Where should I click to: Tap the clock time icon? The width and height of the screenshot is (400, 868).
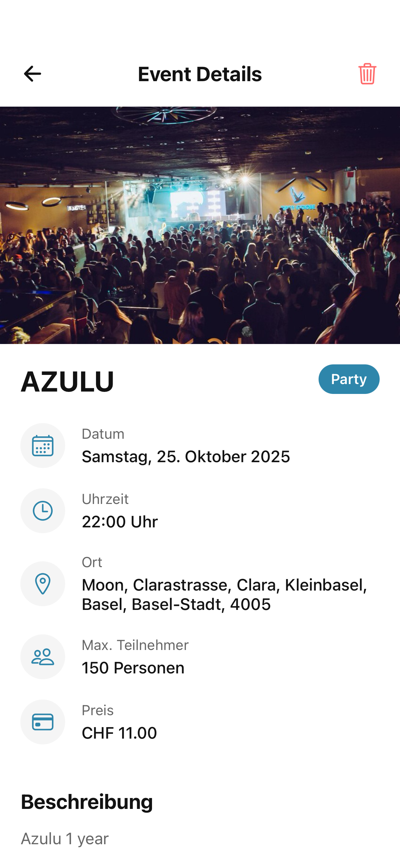pyautogui.click(x=43, y=510)
